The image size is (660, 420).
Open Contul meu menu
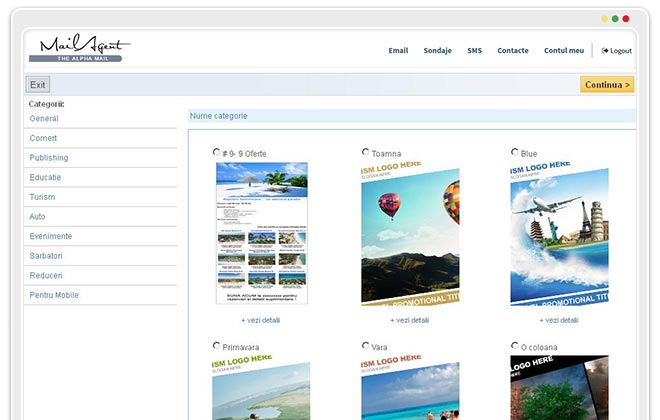coord(564,51)
